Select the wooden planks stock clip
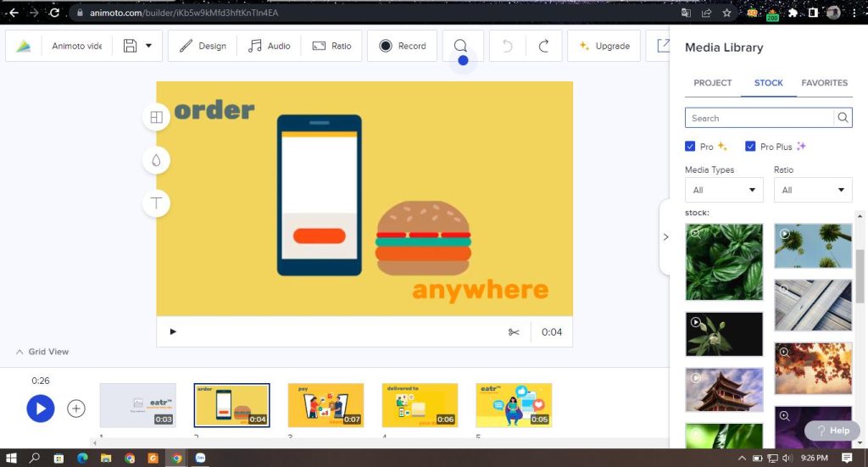This screenshot has width=868, height=467. (x=813, y=305)
